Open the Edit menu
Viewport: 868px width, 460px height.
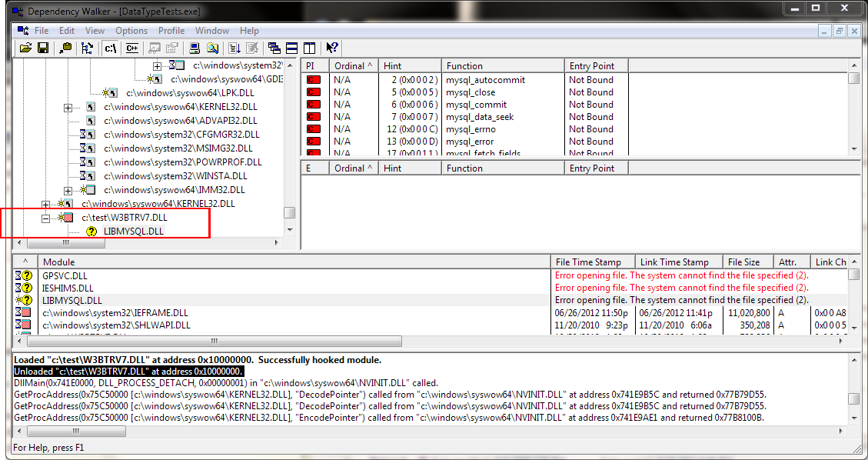[x=67, y=31]
